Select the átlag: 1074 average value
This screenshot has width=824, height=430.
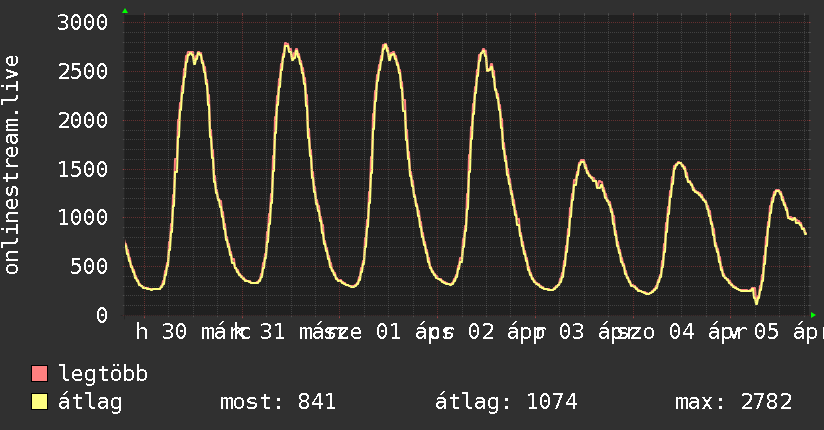(x=506, y=402)
